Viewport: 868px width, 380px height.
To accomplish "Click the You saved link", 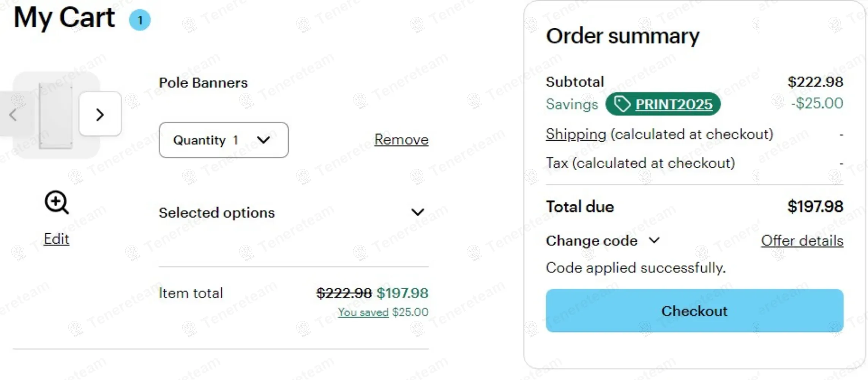I will (363, 312).
